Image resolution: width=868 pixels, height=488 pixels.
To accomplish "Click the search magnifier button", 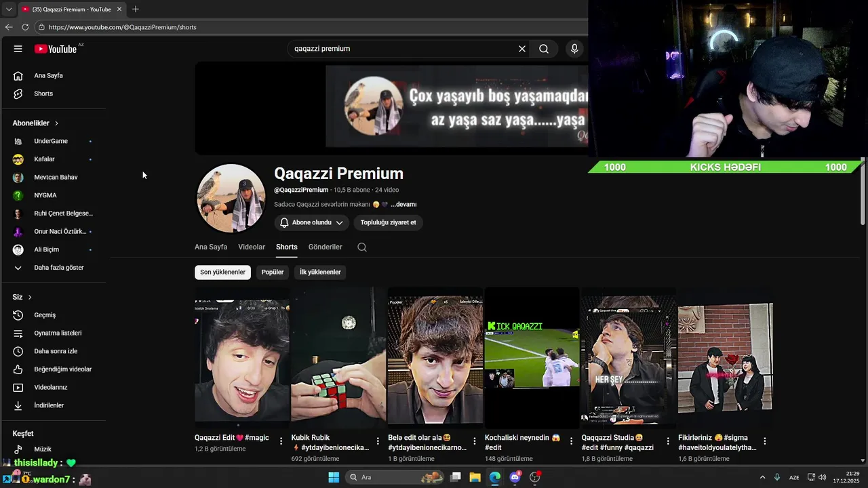I will [x=544, y=49].
